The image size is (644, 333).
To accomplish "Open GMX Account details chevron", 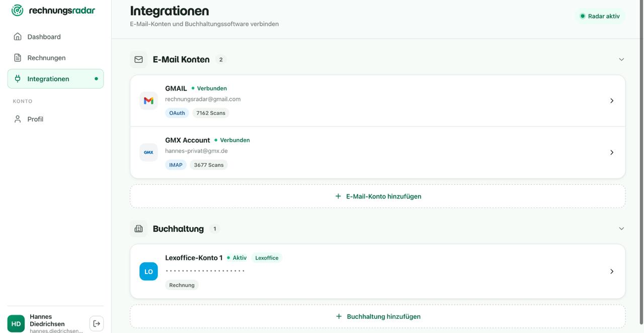I will (x=612, y=152).
